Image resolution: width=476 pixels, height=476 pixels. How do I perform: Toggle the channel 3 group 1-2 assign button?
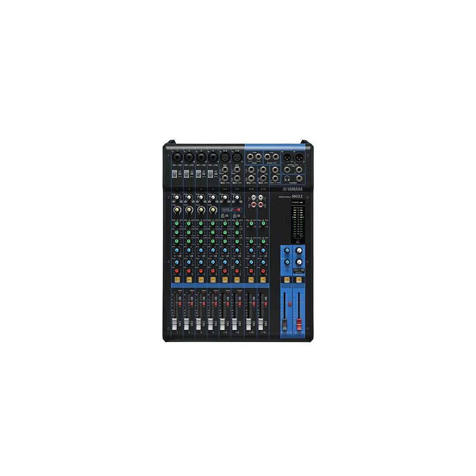204,299
